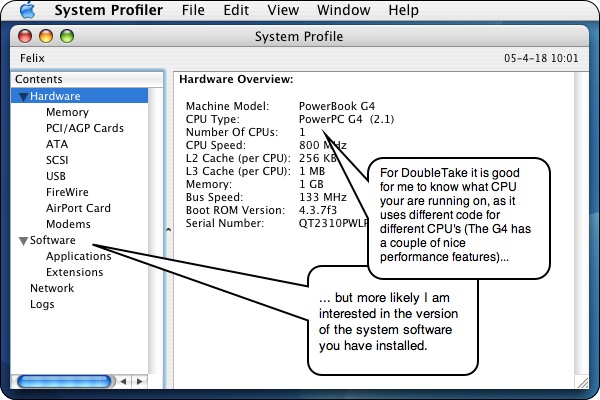
Task: Select Modems in the Contents list
Action: (68, 224)
